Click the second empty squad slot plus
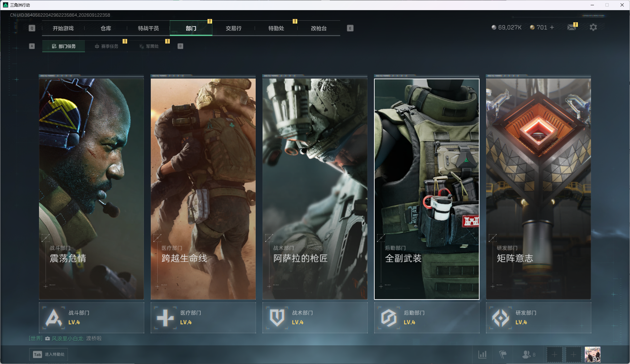 (573, 355)
